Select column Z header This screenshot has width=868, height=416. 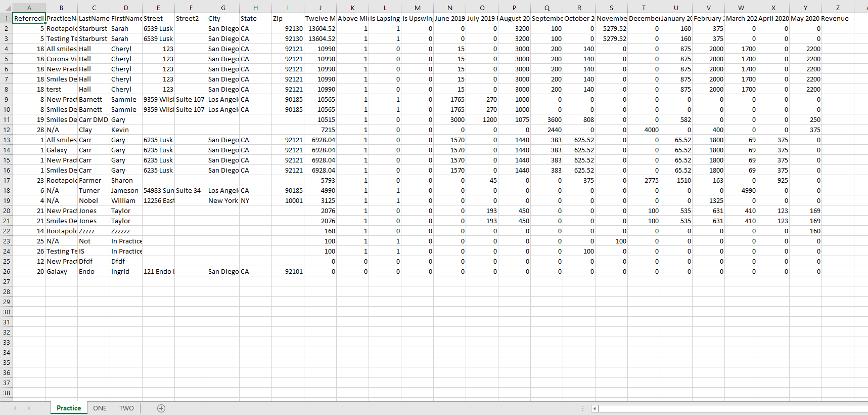click(x=838, y=8)
